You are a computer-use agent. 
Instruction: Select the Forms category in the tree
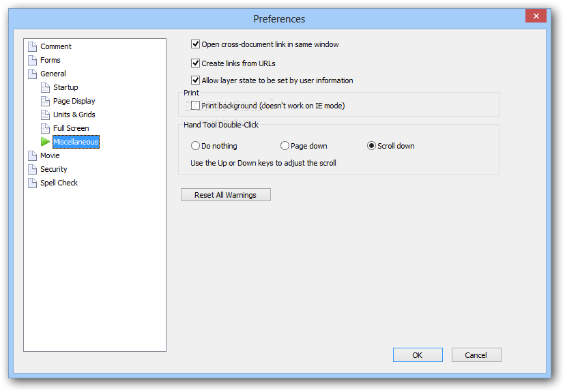(50, 60)
